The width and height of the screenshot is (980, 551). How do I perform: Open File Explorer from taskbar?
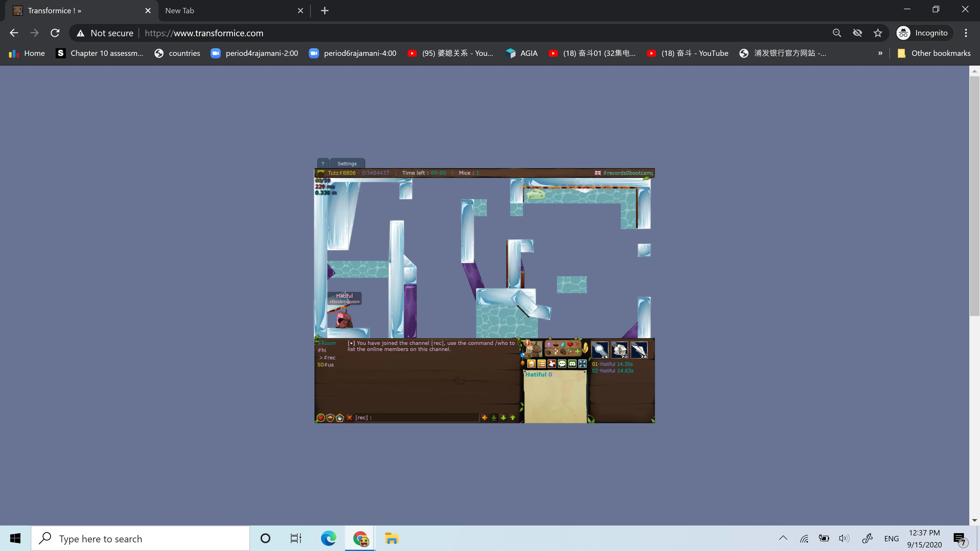click(x=391, y=539)
